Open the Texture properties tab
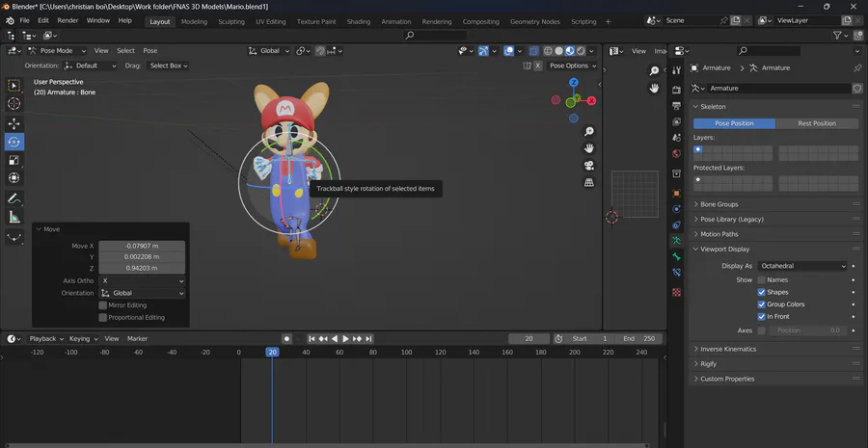This screenshot has height=448, width=868. tap(676, 292)
